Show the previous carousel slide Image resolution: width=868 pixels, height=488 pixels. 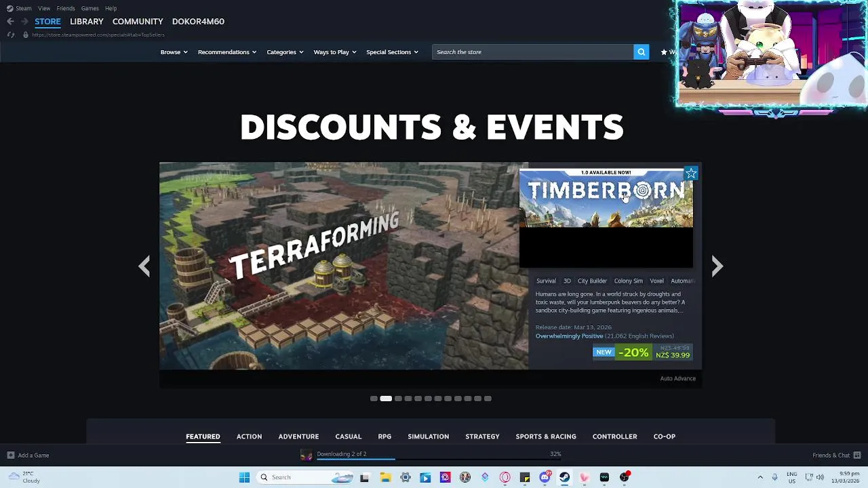coord(144,266)
